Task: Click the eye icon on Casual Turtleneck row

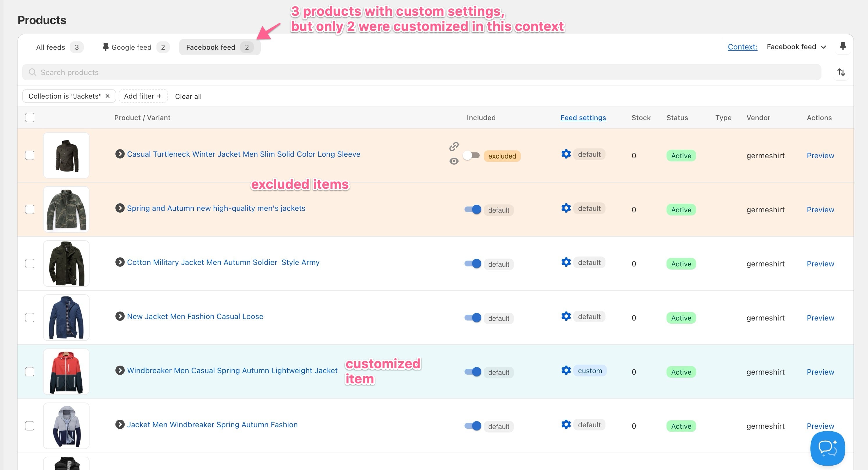Action: click(x=454, y=161)
